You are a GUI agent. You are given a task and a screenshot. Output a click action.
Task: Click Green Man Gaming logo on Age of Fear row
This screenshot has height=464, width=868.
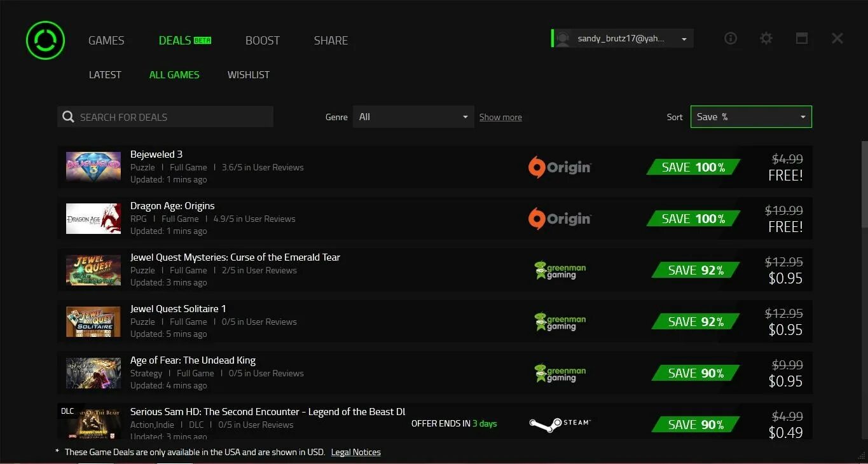point(560,373)
